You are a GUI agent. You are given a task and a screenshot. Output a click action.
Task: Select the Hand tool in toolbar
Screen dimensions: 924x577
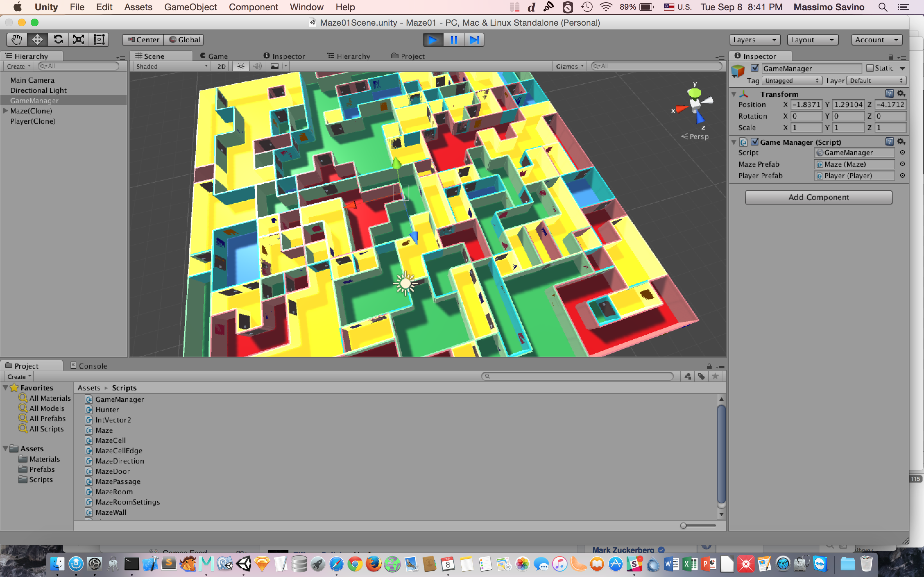click(17, 40)
